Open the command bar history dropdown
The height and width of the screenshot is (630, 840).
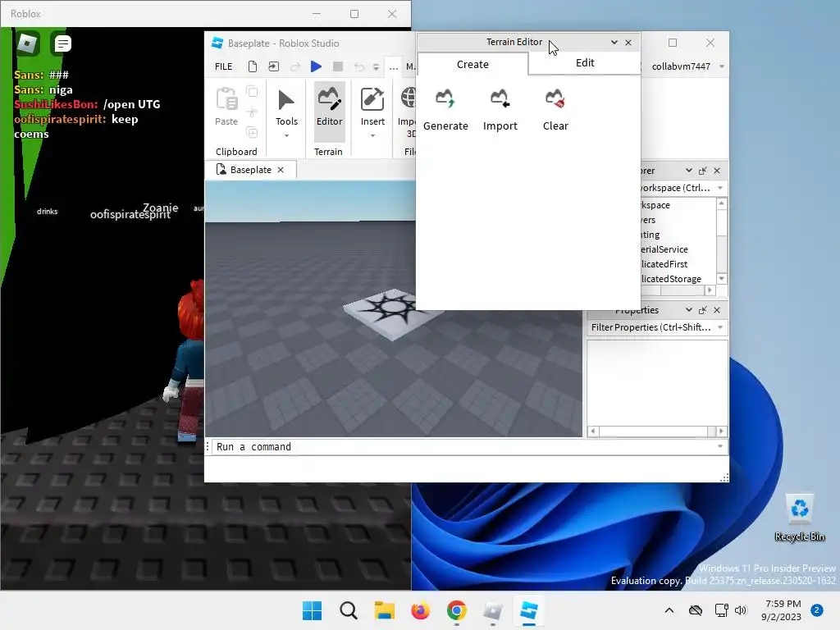tap(720, 446)
